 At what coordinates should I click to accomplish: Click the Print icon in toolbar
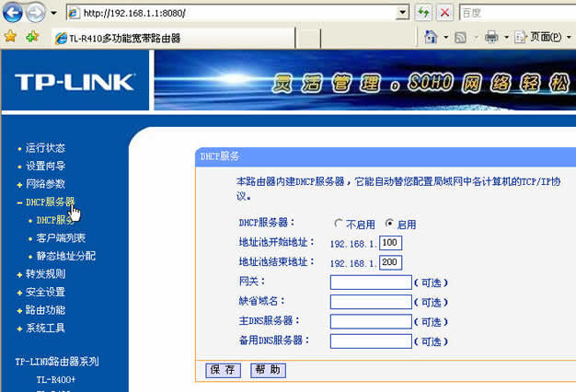click(x=491, y=37)
